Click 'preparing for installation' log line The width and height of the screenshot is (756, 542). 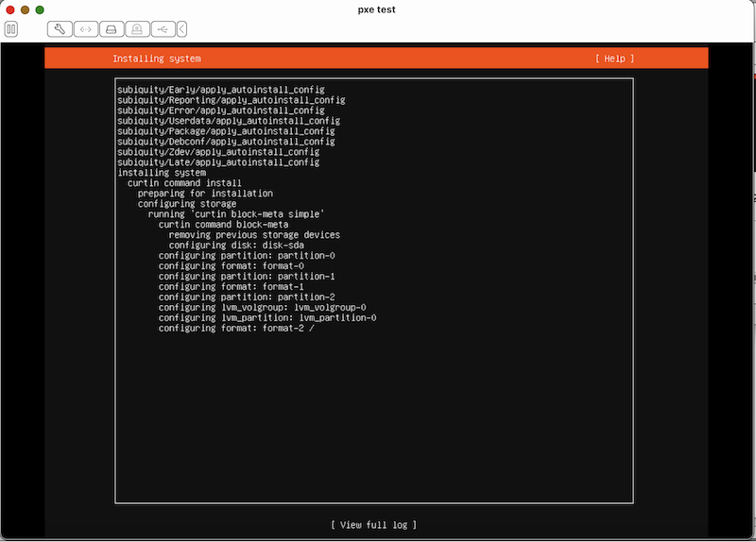coord(205,194)
